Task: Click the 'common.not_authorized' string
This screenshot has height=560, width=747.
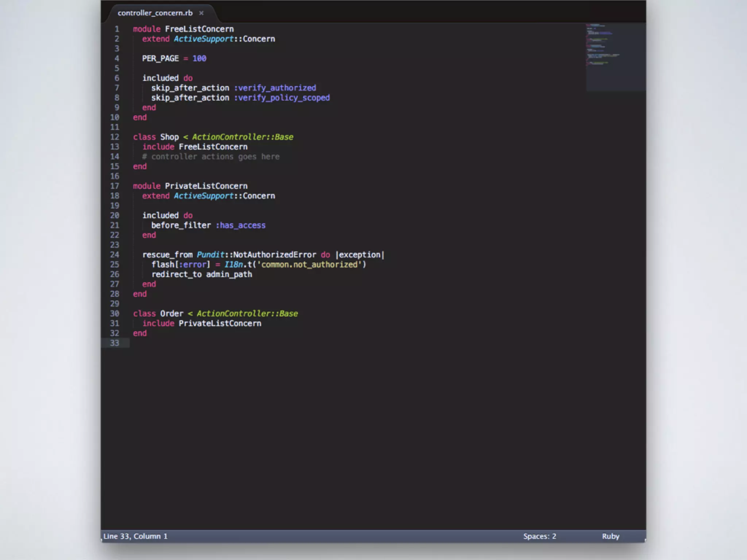Action: 311,265
